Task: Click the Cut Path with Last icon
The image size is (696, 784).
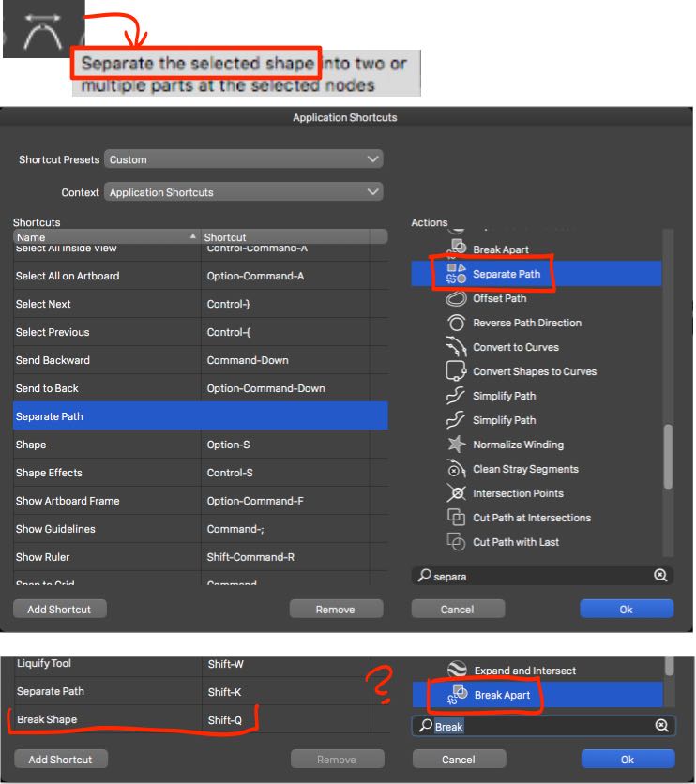Action: [x=456, y=542]
